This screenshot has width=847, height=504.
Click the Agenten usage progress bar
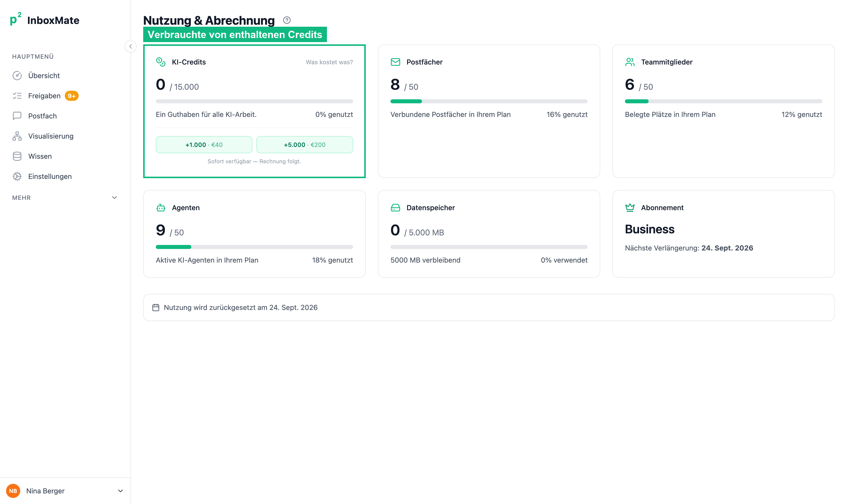pos(254,247)
